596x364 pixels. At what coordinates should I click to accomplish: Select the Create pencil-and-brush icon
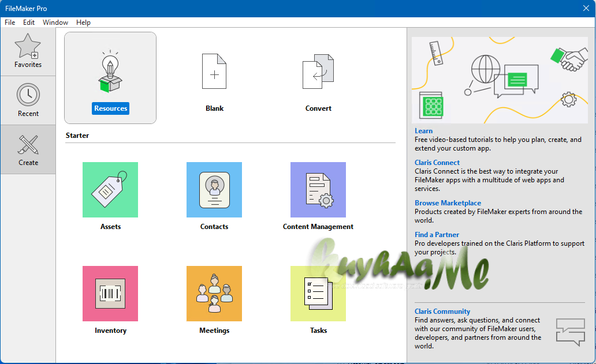pyautogui.click(x=28, y=145)
